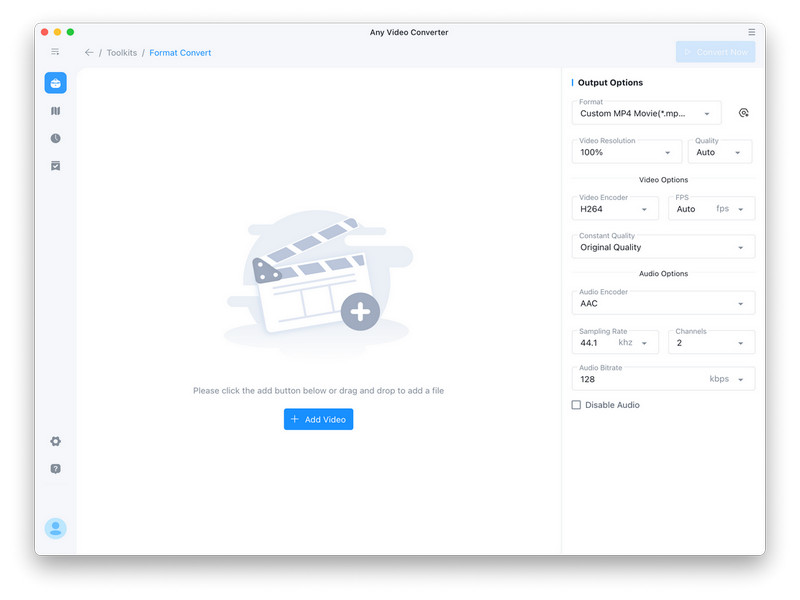
Task: Open the Audio Encoder dropdown
Action: 663,303
